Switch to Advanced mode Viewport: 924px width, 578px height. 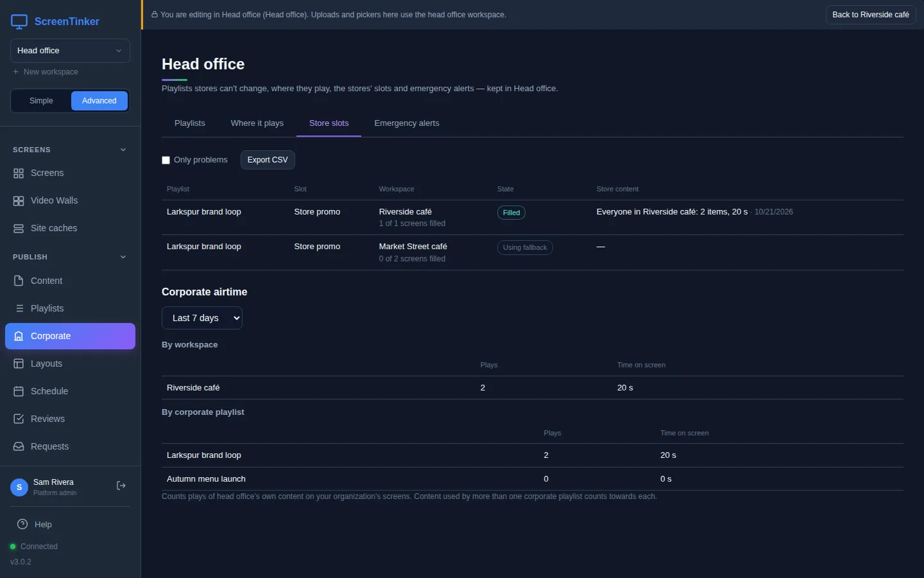pyautogui.click(x=99, y=101)
